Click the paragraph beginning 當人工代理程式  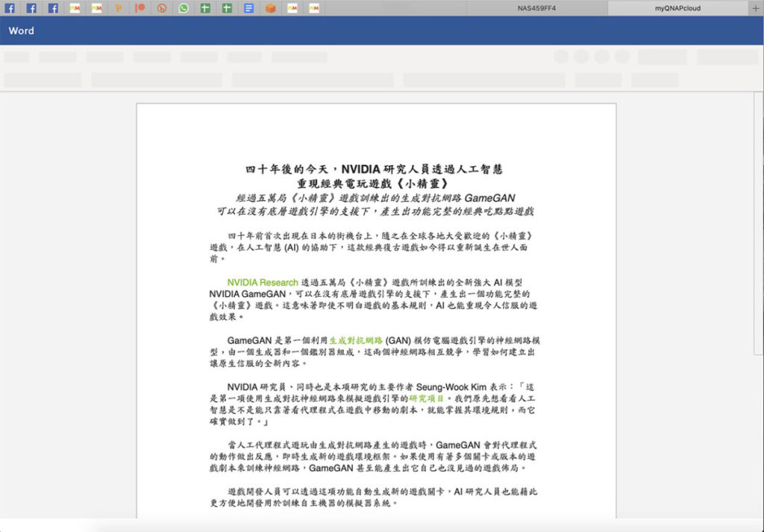point(373,457)
